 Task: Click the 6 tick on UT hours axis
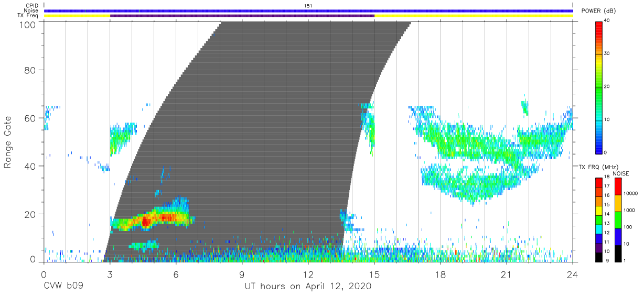click(x=176, y=274)
